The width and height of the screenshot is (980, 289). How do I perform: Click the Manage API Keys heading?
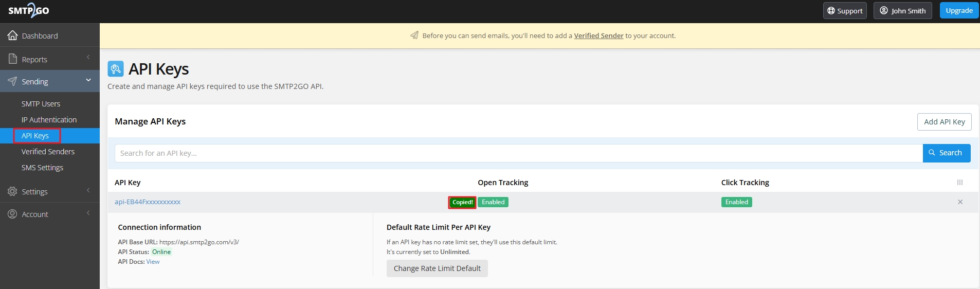150,121
